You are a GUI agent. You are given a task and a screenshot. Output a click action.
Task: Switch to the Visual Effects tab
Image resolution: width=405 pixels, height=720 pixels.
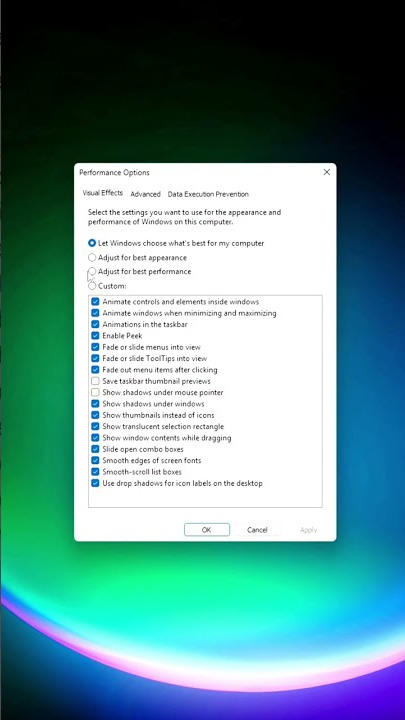[x=103, y=193]
